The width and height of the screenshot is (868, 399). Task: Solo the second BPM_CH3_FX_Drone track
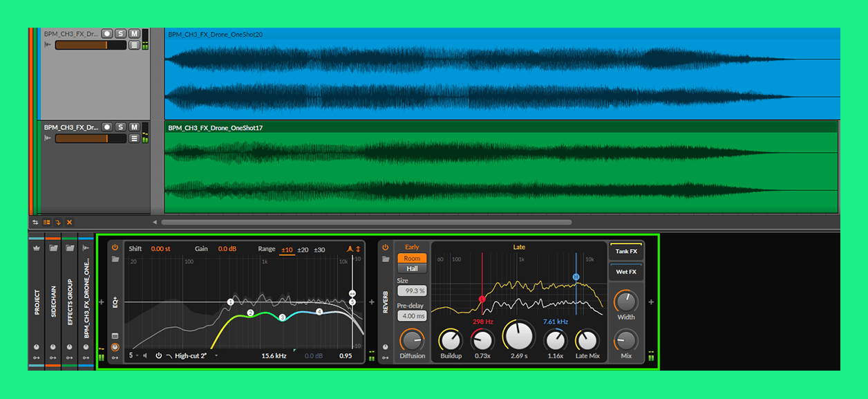click(x=120, y=127)
